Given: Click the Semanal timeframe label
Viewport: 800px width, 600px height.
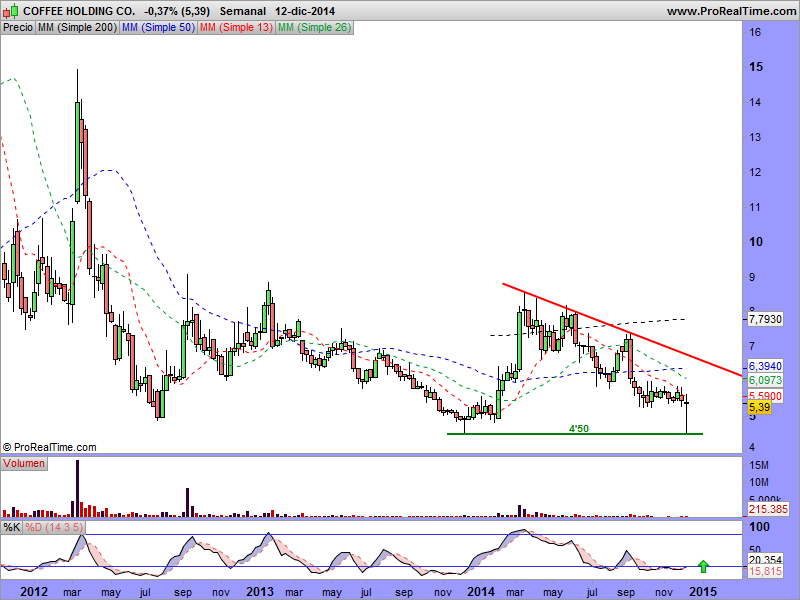Looking at the screenshot, I should (243, 11).
